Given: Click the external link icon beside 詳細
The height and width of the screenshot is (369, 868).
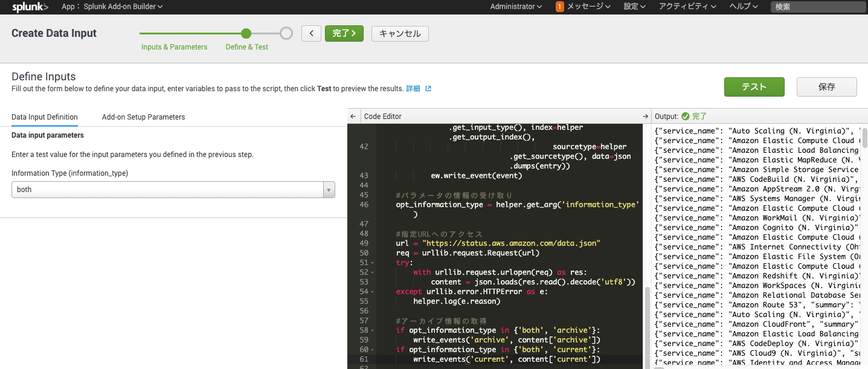Looking at the screenshot, I should (428, 89).
